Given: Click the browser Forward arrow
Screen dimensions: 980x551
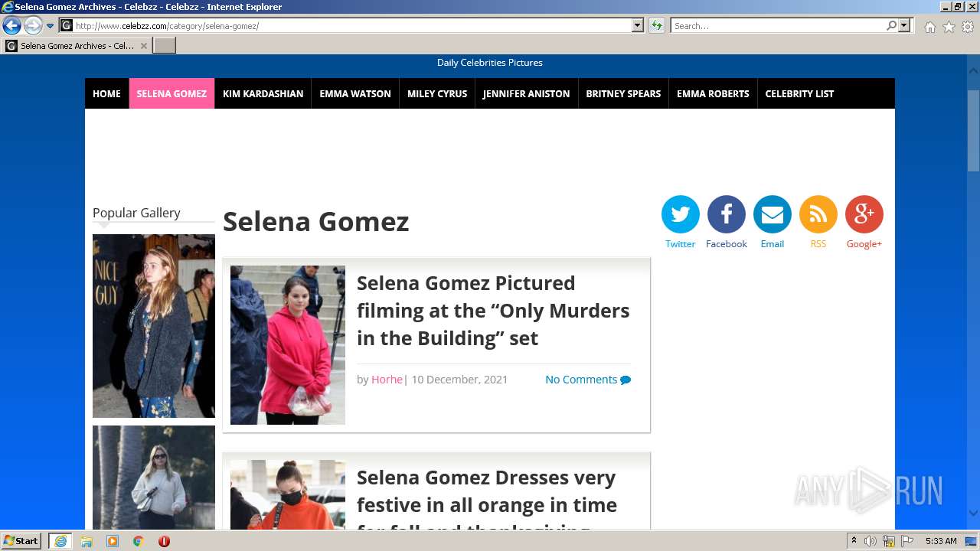Looking at the screenshot, I should (x=33, y=25).
